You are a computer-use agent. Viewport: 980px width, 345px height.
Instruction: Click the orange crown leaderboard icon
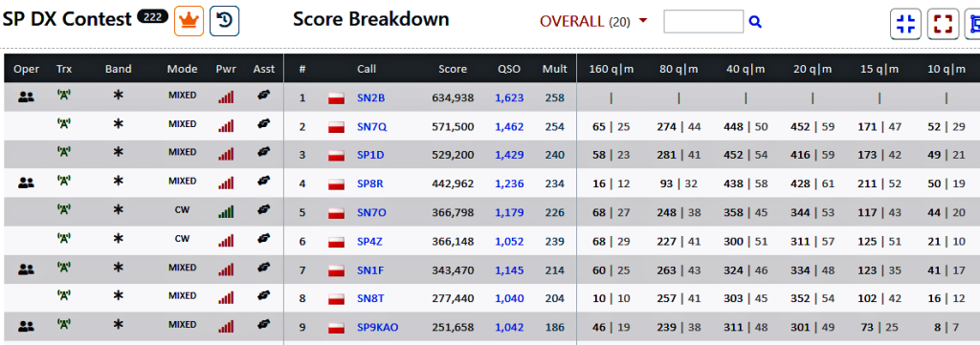pos(189,21)
